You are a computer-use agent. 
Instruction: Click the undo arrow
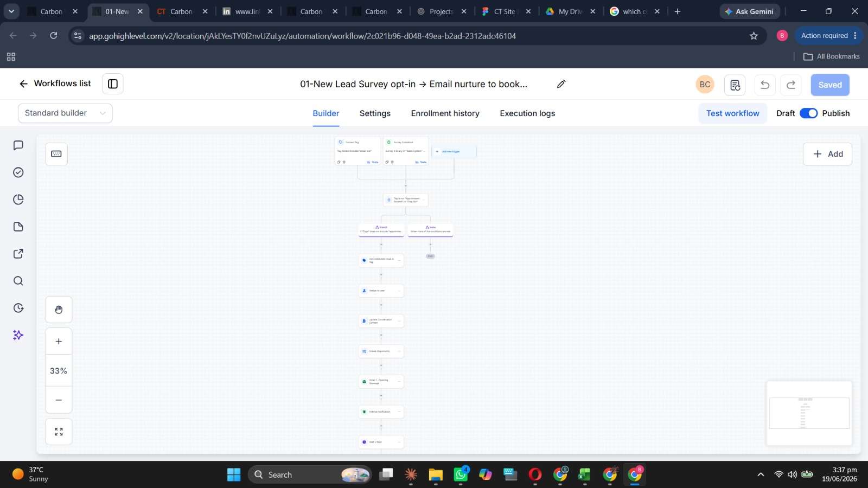pyautogui.click(x=765, y=85)
